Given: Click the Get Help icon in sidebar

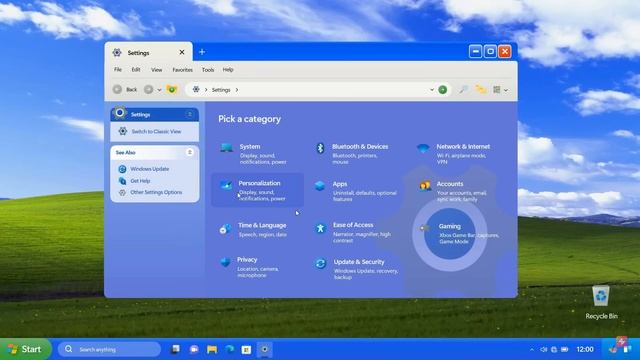Looking at the screenshot, I should [x=122, y=181].
